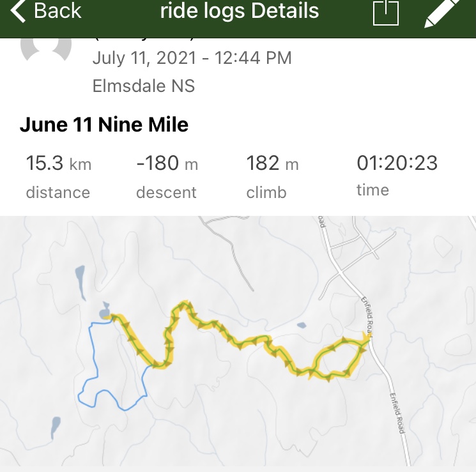476x472 pixels.
Task: Tap the Back chevron arrow
Action: 19,11
